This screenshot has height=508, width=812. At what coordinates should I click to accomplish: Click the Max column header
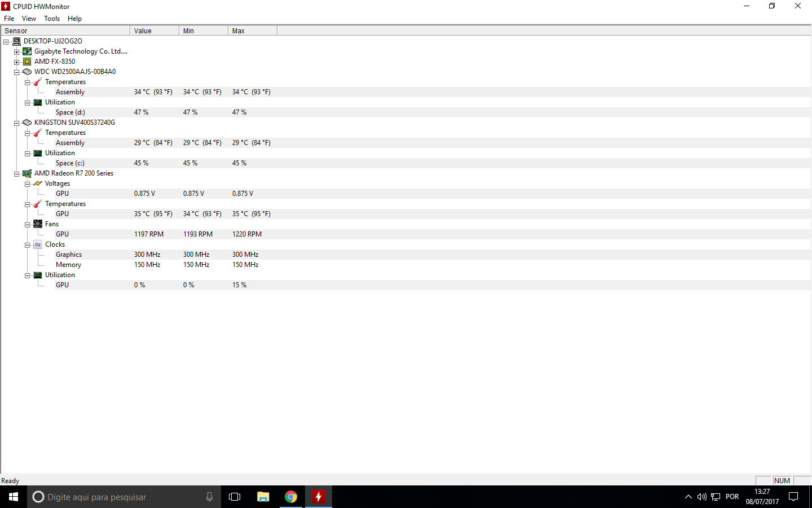tap(253, 30)
